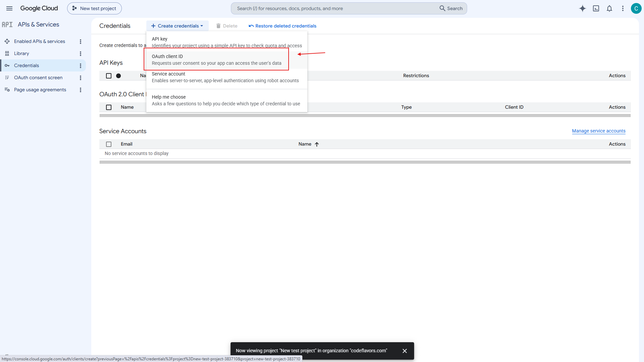Image resolution: width=644 pixels, height=362 pixels.
Task: Open the New test project selector
Action: pos(94,8)
